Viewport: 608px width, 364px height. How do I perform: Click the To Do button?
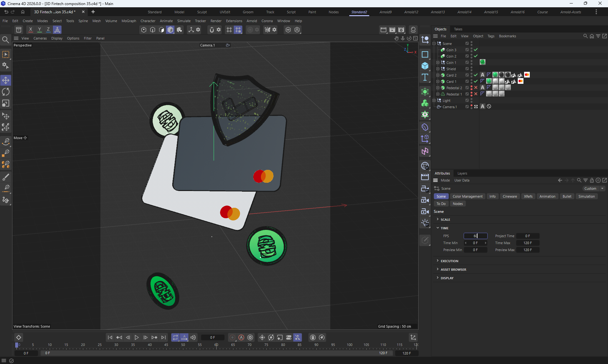[441, 204]
